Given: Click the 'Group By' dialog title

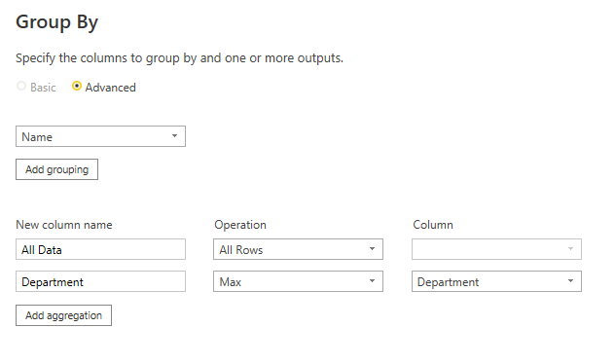Looking at the screenshot, I should (56, 22).
